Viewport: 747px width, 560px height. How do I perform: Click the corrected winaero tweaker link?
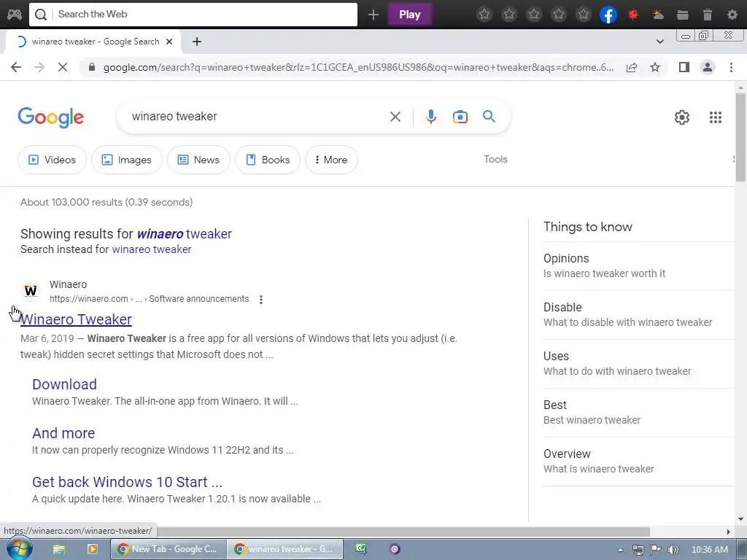coord(184,234)
